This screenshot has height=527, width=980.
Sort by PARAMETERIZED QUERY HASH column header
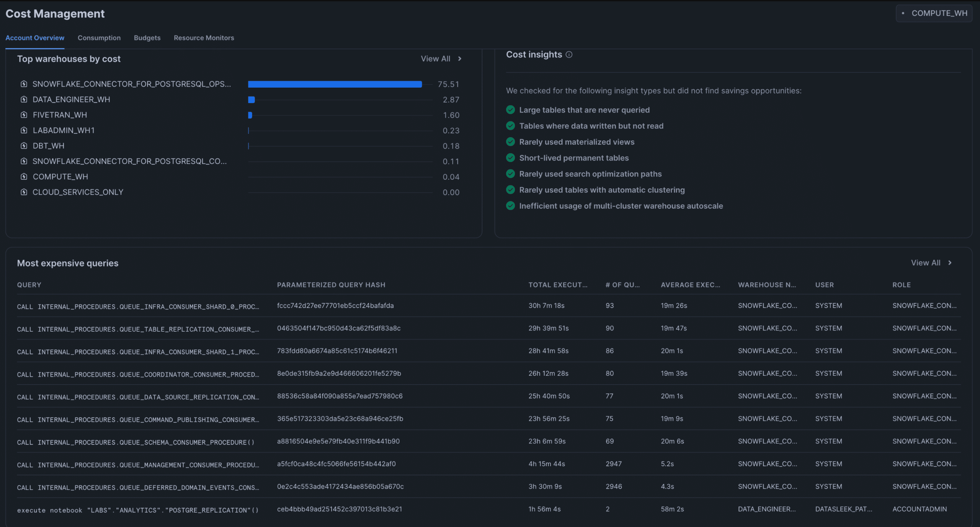coord(331,285)
